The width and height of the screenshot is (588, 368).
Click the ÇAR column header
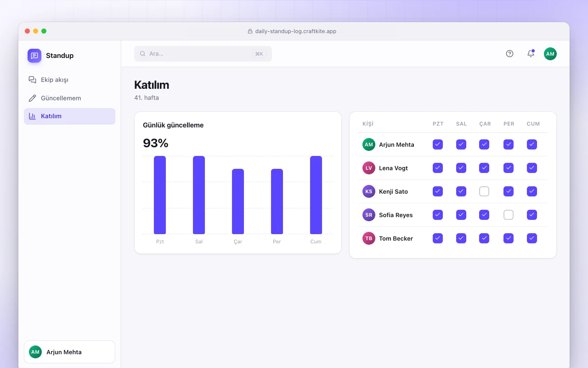(485, 124)
